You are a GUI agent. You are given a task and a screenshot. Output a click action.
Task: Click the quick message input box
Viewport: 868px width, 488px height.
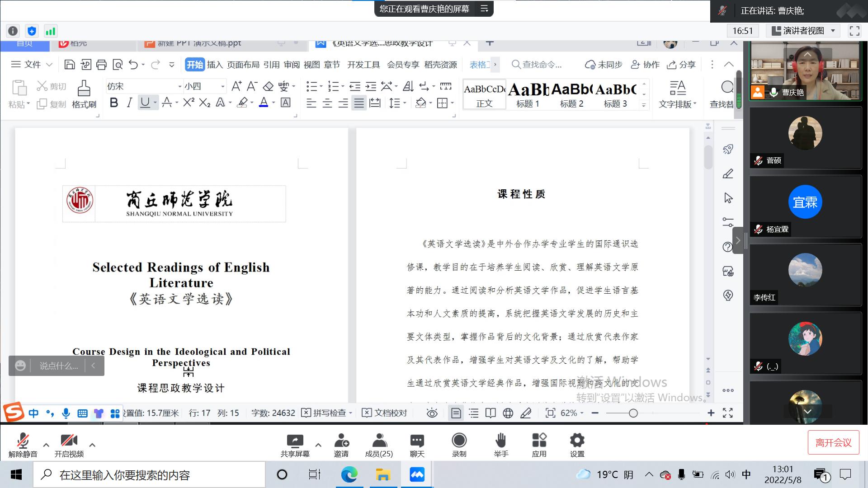click(x=58, y=366)
